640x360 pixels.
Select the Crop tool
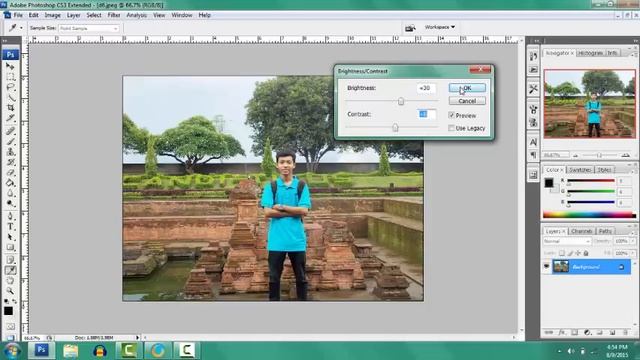point(10,109)
